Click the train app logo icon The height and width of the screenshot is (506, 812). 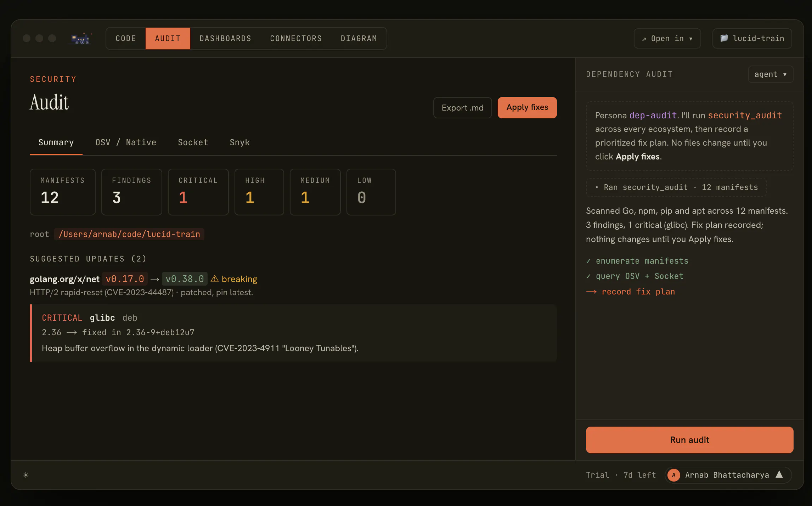point(81,38)
